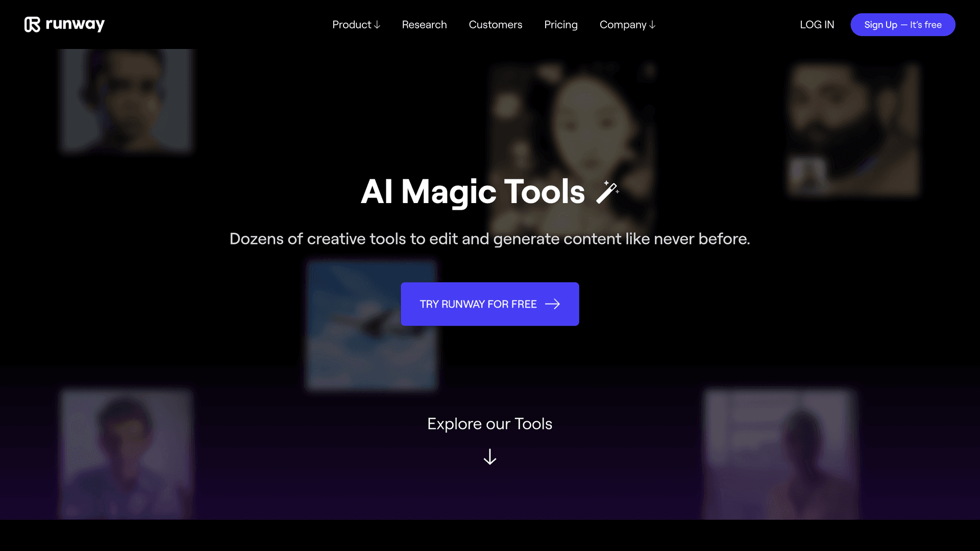
Task: Click TRY RUNWAY FOR FREE button
Action: pos(490,304)
